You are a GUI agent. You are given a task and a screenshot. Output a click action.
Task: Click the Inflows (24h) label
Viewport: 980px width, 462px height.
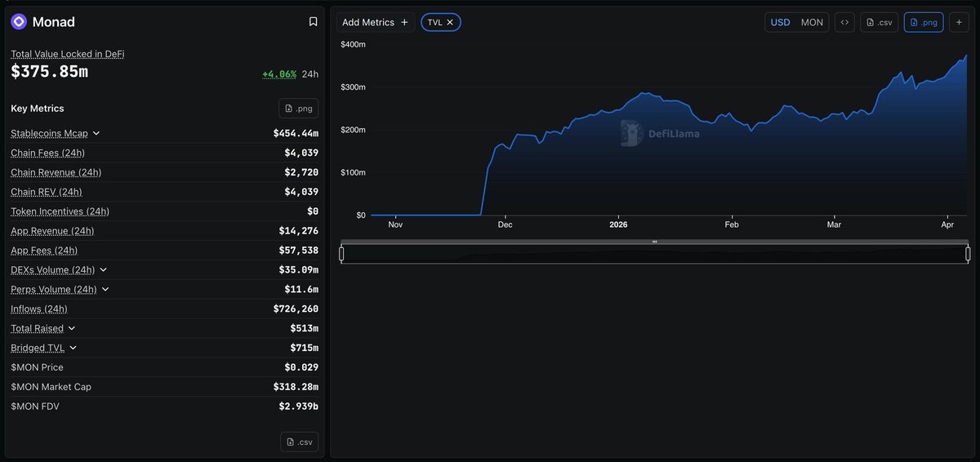(x=39, y=309)
